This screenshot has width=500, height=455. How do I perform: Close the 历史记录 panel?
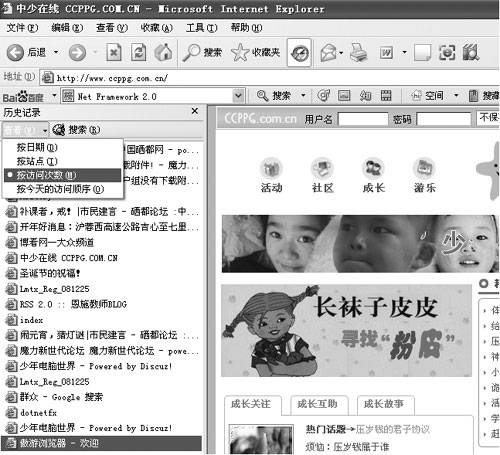[195, 111]
